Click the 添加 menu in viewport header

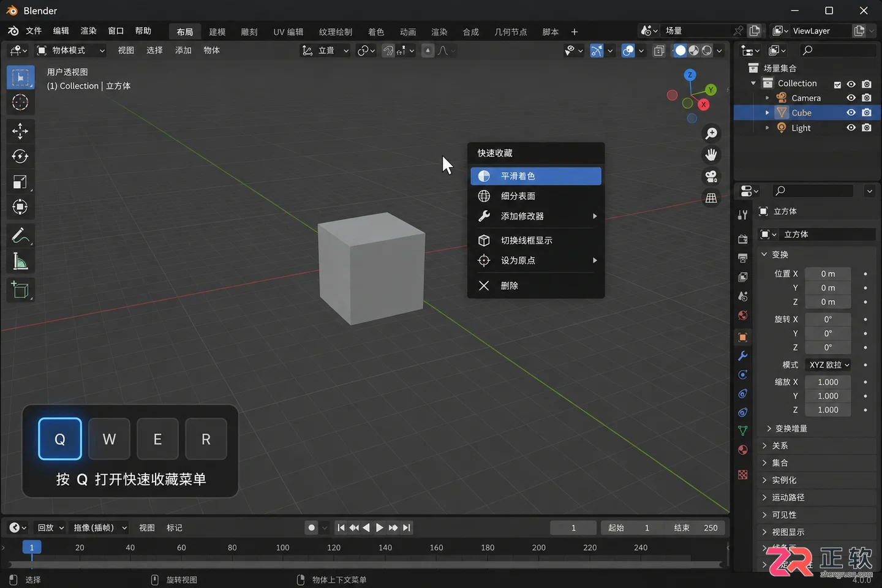(183, 50)
